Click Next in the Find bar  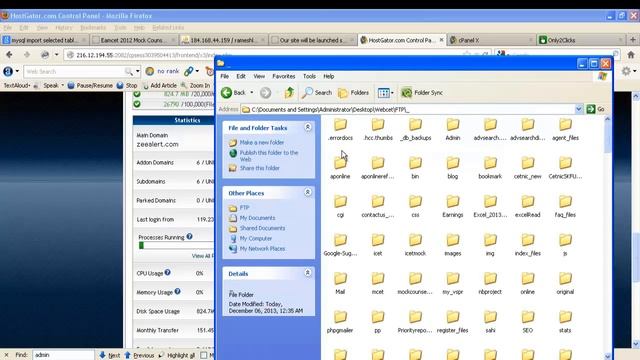pos(110,355)
